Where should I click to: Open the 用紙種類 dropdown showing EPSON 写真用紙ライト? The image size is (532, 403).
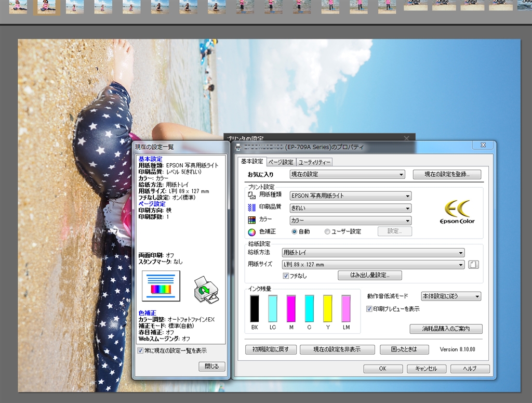(x=351, y=196)
